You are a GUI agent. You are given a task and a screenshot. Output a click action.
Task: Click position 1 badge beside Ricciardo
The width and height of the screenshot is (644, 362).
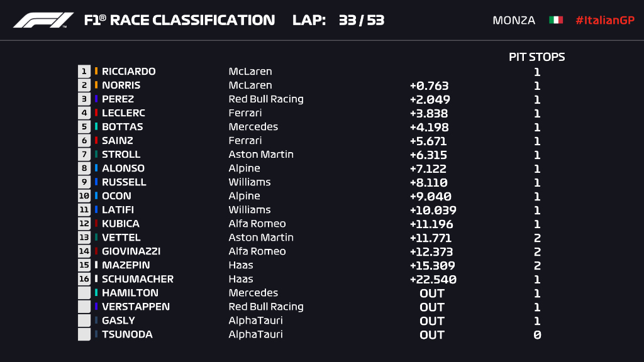(84, 72)
